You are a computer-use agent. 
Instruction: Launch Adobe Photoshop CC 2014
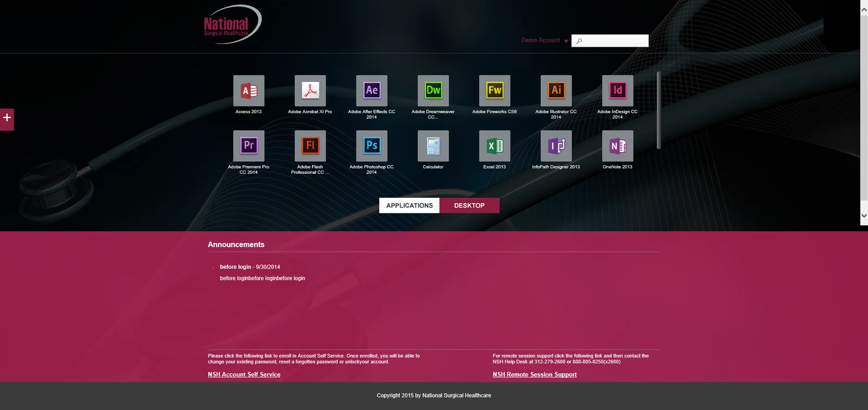pyautogui.click(x=372, y=146)
